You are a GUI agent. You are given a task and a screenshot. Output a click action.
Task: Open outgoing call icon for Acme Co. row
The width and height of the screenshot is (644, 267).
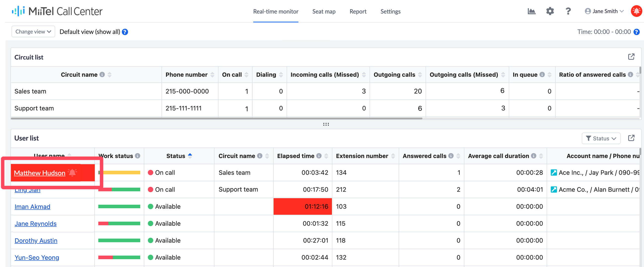coord(554,190)
